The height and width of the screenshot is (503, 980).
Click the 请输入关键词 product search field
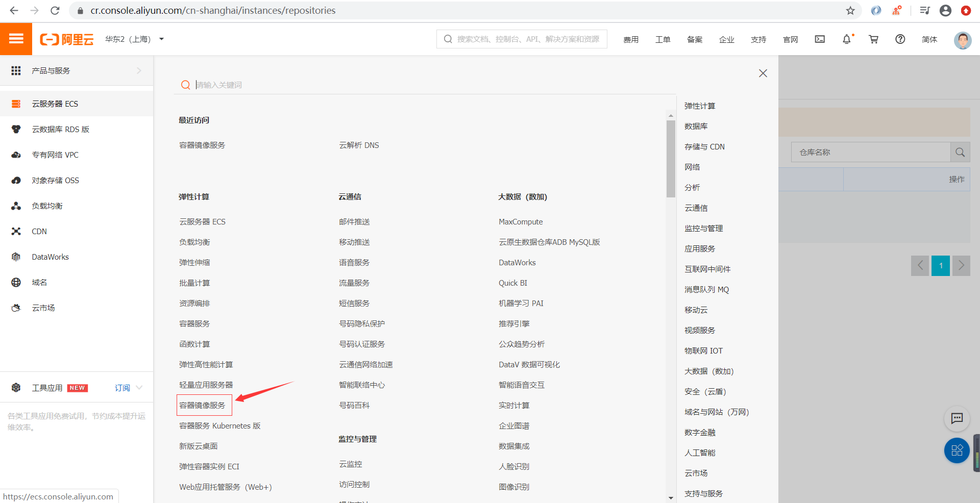click(x=357, y=85)
